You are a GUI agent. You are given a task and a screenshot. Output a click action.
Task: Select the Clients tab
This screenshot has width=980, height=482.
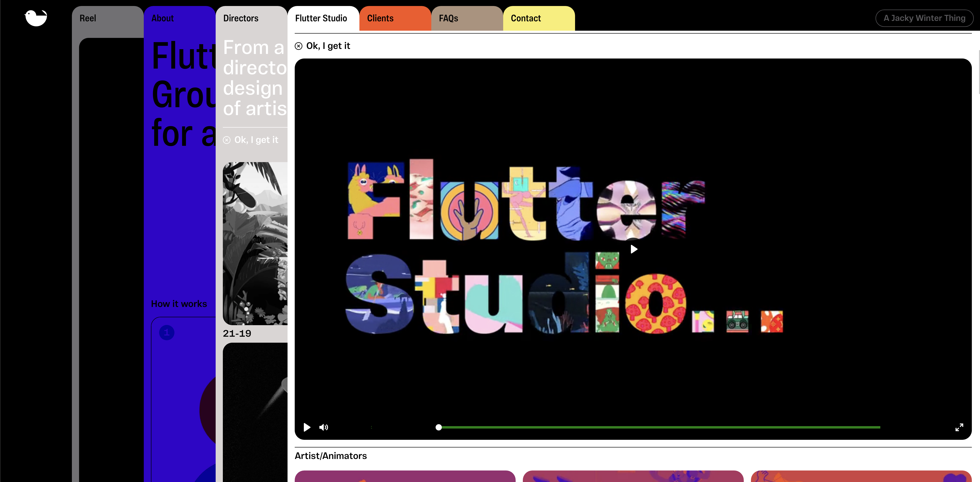click(x=380, y=18)
